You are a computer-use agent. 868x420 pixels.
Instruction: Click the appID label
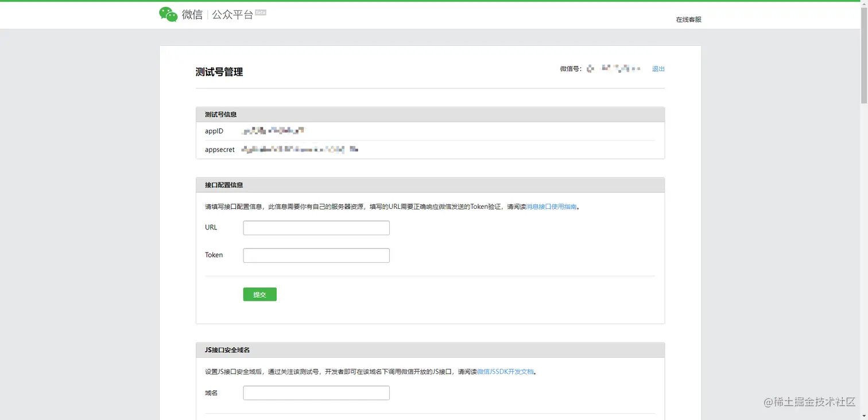click(x=214, y=131)
